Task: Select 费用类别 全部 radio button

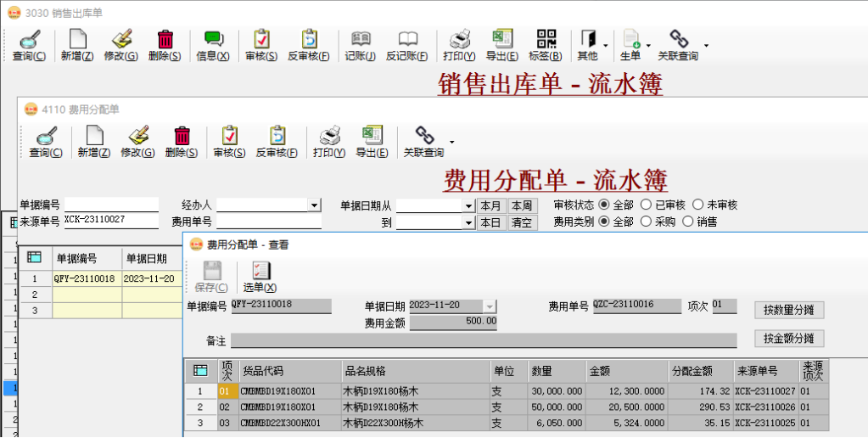Action: pos(604,222)
